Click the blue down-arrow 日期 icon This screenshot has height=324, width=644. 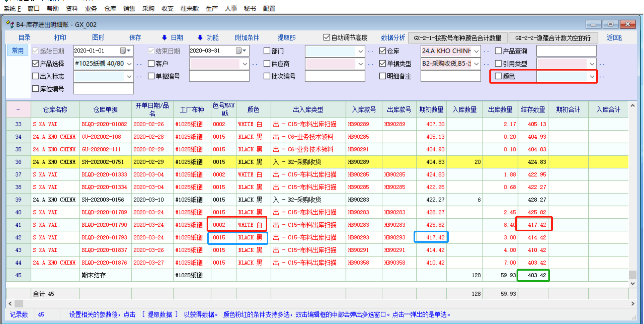click(x=164, y=38)
